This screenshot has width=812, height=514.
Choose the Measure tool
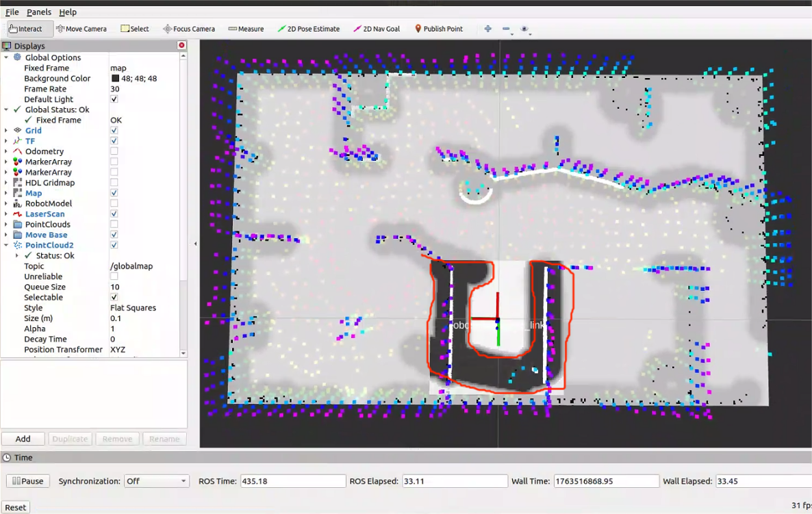pos(246,29)
